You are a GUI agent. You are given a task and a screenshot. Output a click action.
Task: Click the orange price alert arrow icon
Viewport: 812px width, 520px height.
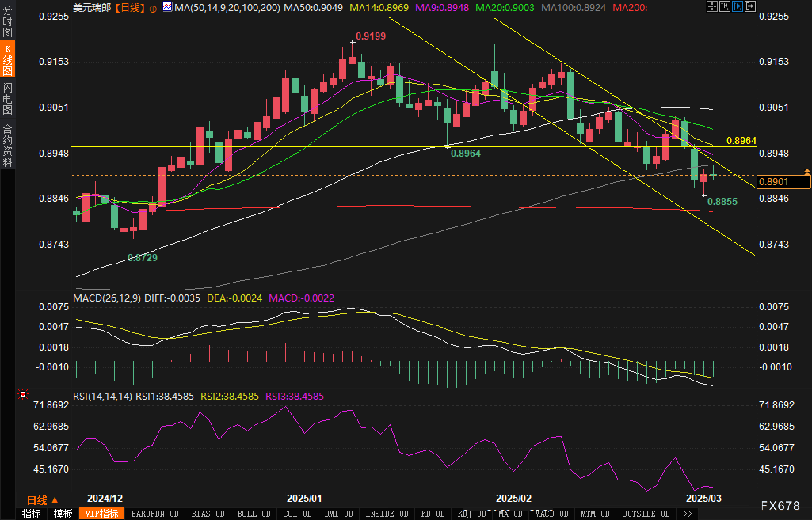pyautogui.click(x=807, y=172)
